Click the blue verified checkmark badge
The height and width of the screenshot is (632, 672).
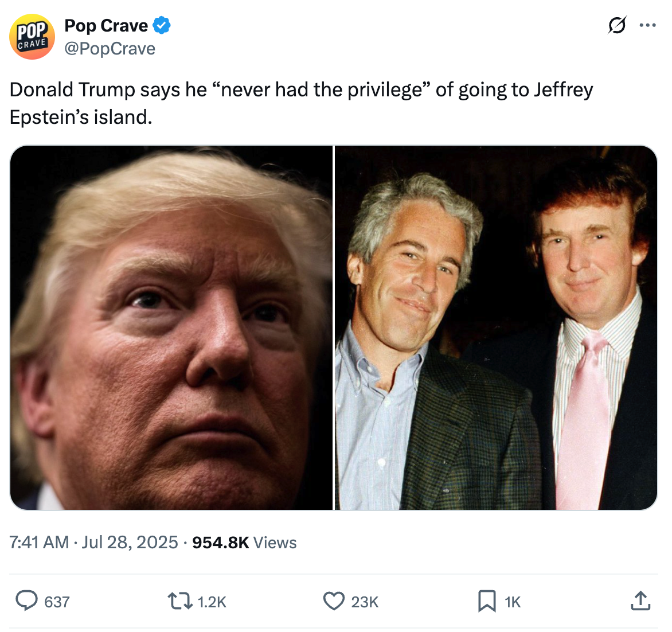[162, 26]
